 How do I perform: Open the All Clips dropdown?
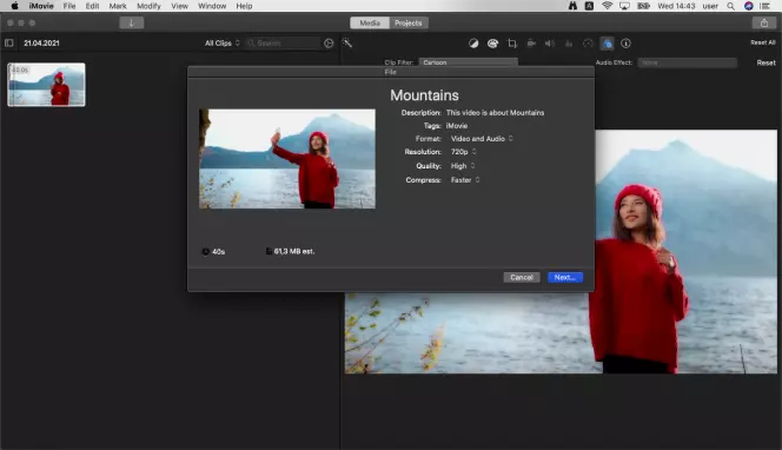[x=222, y=43]
